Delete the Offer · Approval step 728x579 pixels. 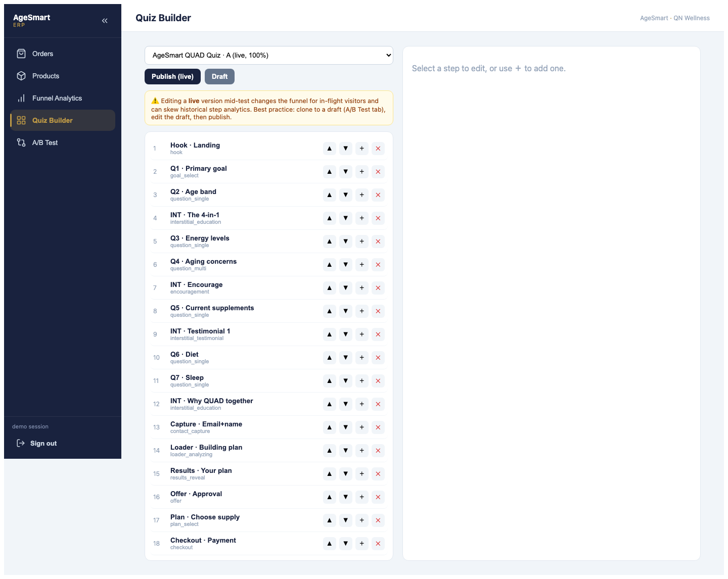pos(378,497)
